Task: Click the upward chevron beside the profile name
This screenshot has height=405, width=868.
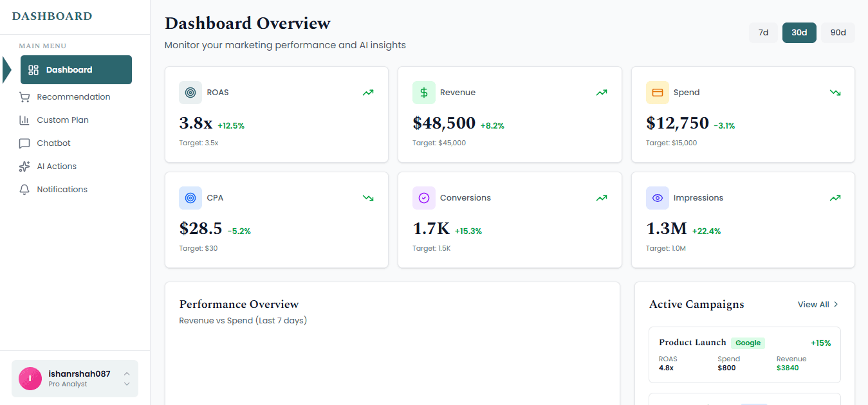Action: point(127,374)
